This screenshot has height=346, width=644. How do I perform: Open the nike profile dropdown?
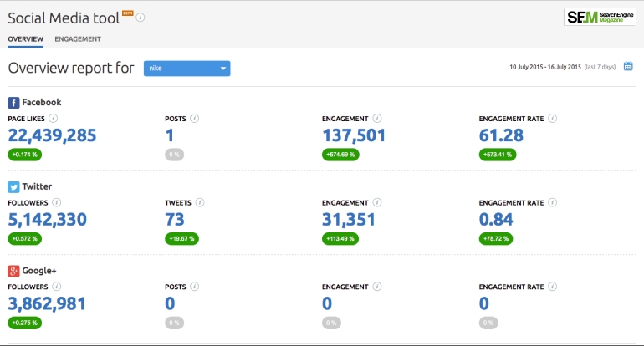[187, 69]
